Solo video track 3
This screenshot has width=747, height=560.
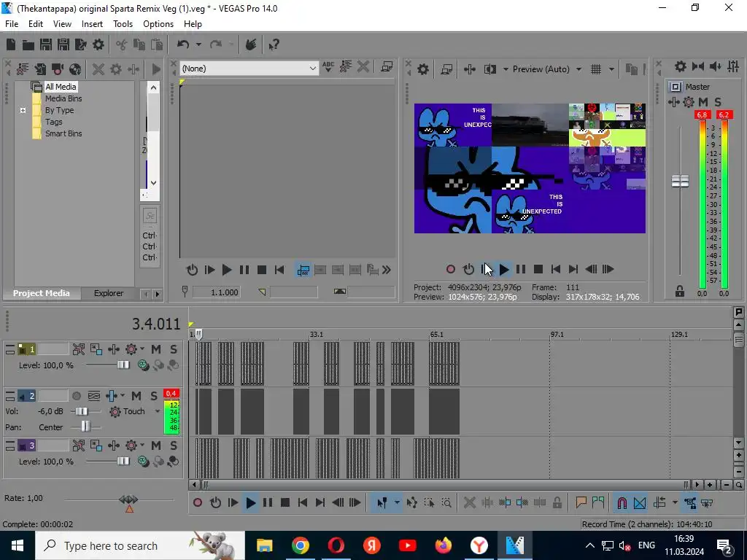[x=174, y=446]
